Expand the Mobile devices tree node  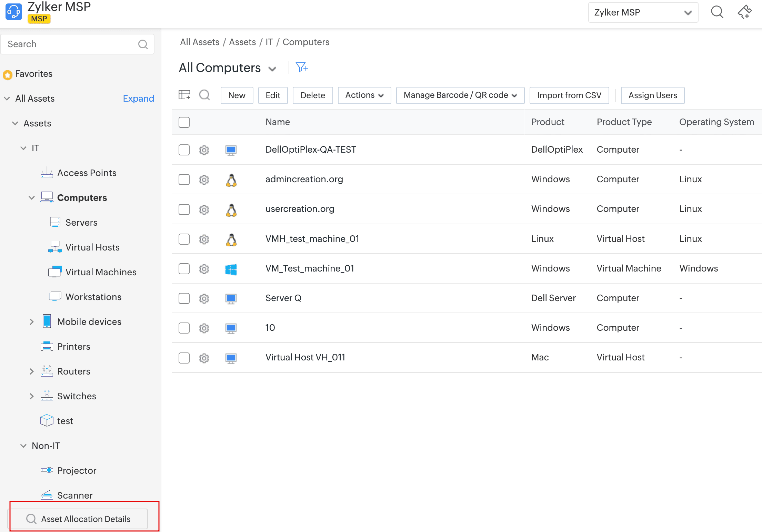tap(31, 322)
